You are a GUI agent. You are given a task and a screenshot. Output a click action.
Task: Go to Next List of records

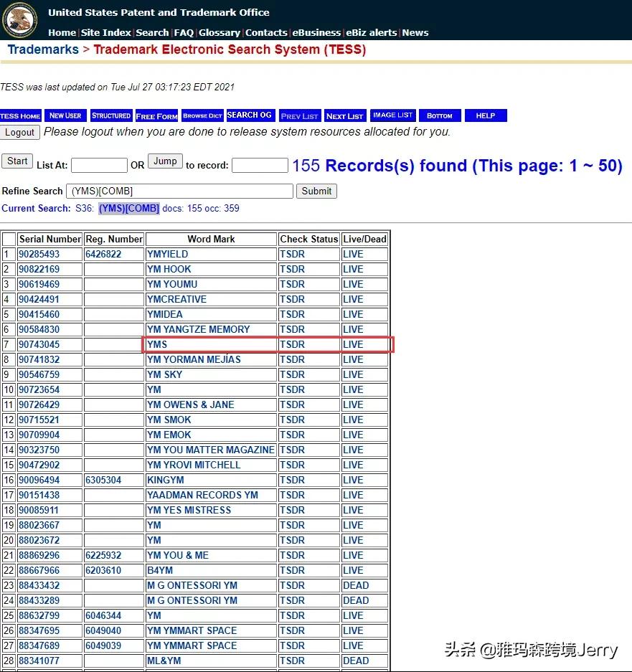345,115
